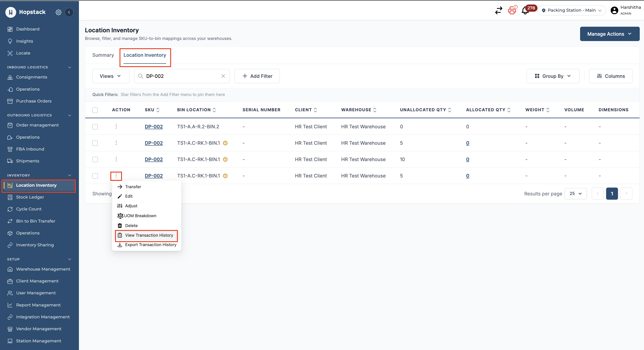Collapse the Inbound Logistics section

(70, 67)
